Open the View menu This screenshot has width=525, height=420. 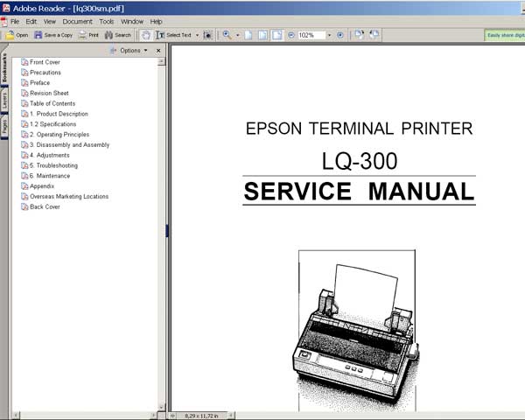(x=50, y=21)
